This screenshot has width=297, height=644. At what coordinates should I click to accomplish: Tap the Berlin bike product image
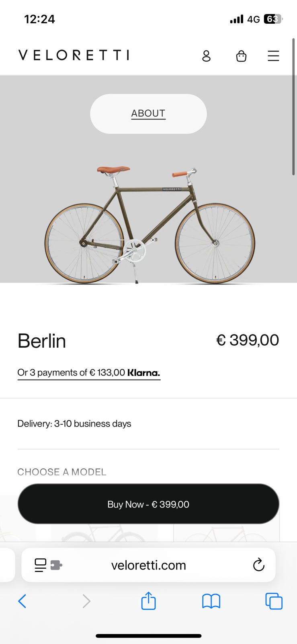click(x=150, y=225)
